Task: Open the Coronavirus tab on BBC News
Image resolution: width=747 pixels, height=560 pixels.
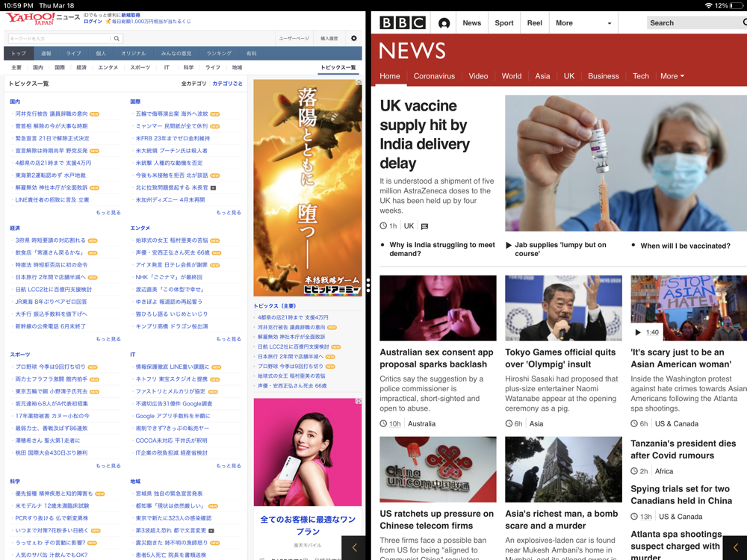Action: (434, 76)
